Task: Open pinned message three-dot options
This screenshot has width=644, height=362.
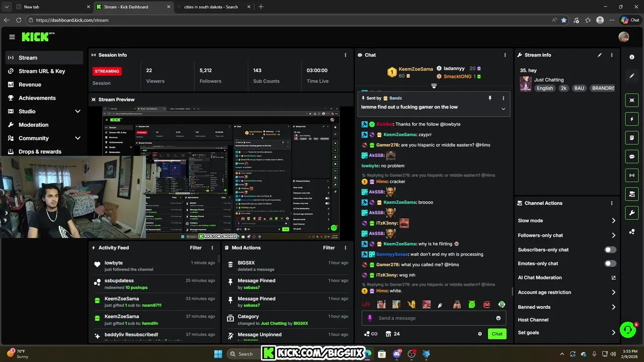Action: pyautogui.click(x=503, y=98)
